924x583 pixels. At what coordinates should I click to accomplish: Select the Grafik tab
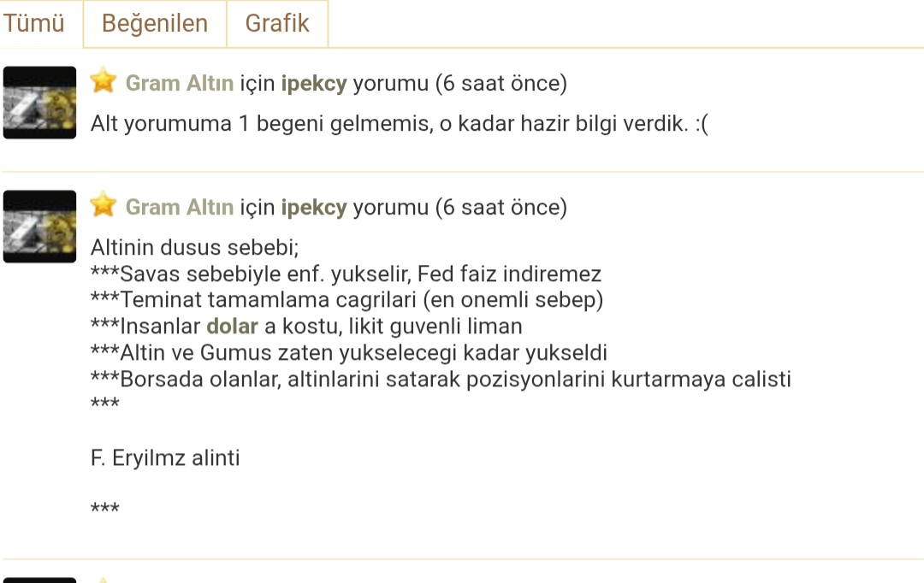point(277,24)
